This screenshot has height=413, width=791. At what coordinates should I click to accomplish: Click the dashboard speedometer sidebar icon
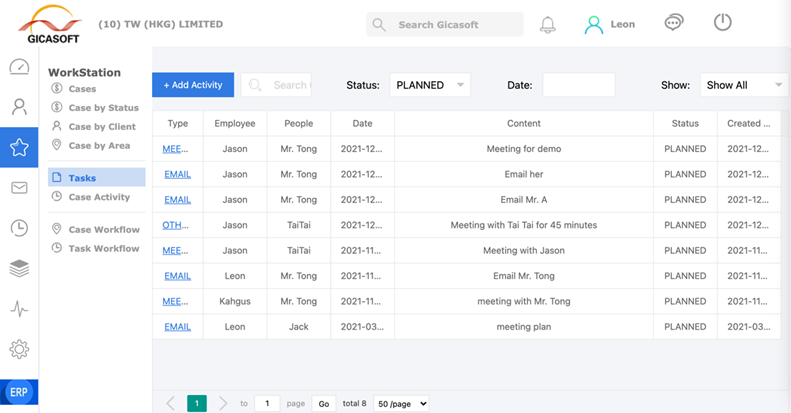[x=19, y=67]
